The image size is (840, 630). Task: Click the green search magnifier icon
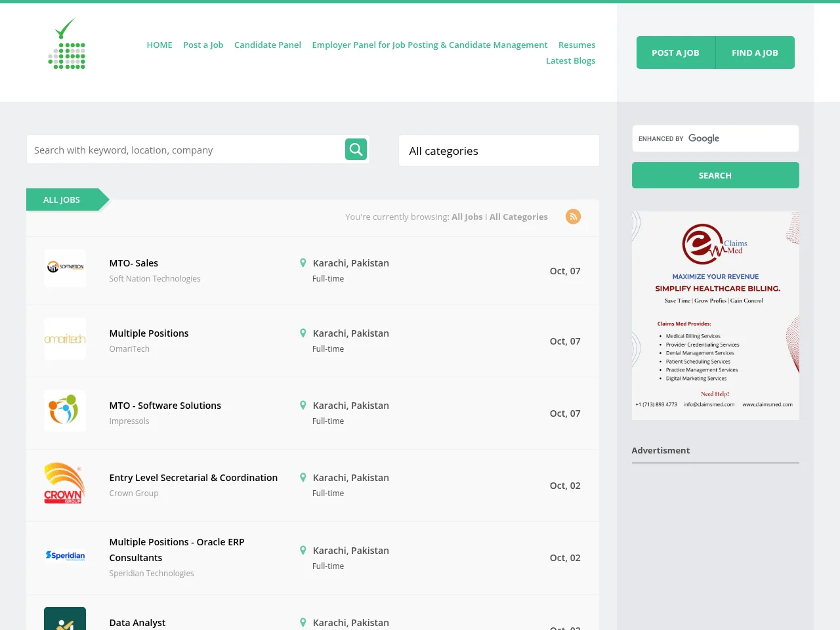click(x=356, y=150)
